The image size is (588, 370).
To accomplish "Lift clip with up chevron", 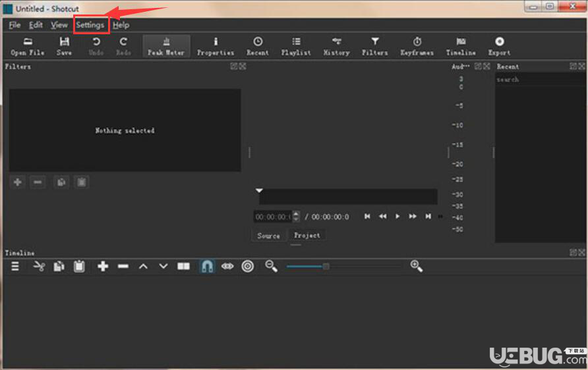I will click(143, 266).
